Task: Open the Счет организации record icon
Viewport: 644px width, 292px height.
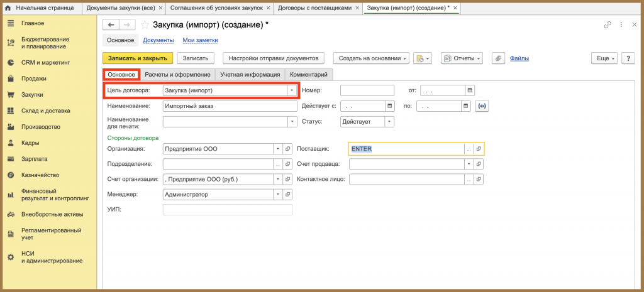Action: [x=288, y=179]
